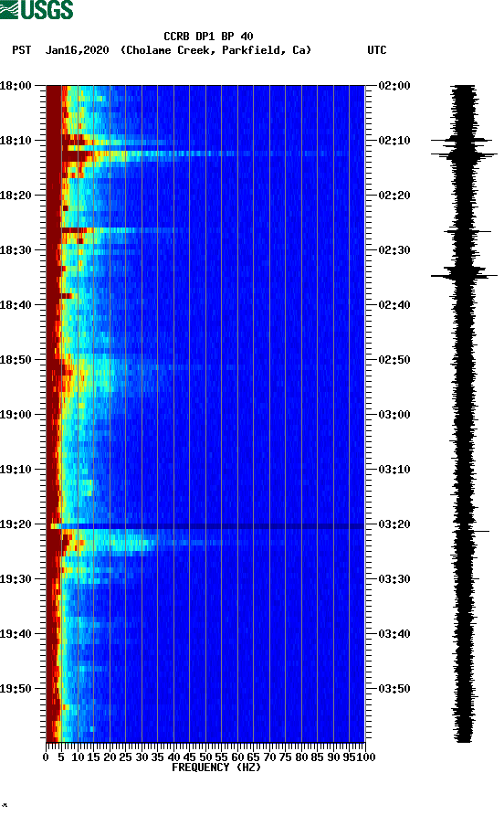This screenshot has height=815, width=504.
Task: Click the '18:00' PST time label
Action: tap(16, 86)
